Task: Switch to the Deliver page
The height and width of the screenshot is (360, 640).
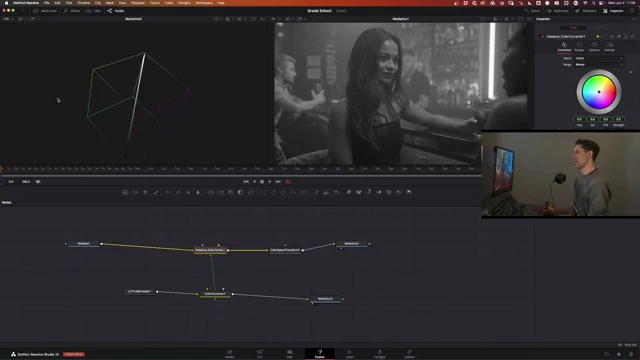Action: point(409,354)
